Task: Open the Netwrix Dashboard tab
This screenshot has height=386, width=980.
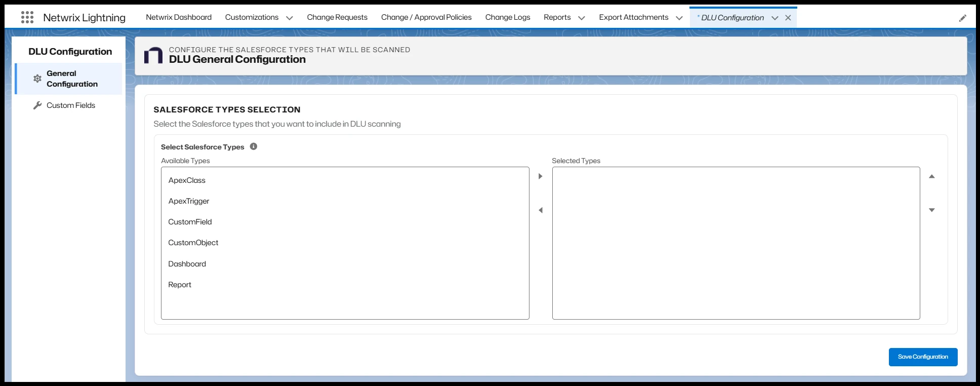Action: (x=179, y=17)
